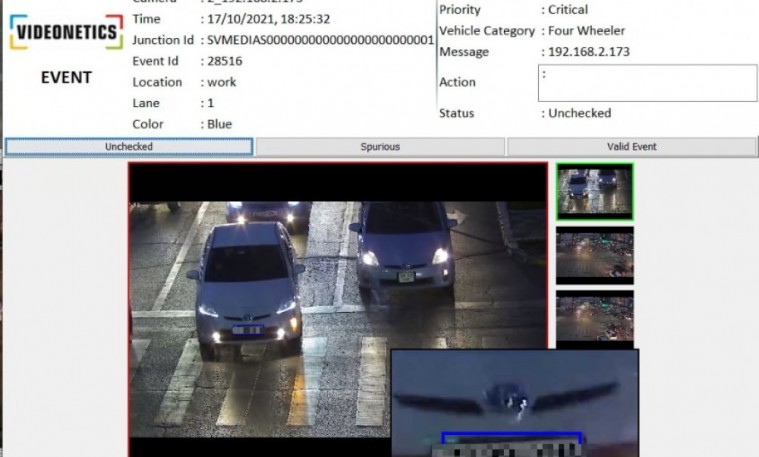Image resolution: width=759 pixels, height=457 pixels.
Task: Click the Event Id value 28516
Action: click(225, 61)
